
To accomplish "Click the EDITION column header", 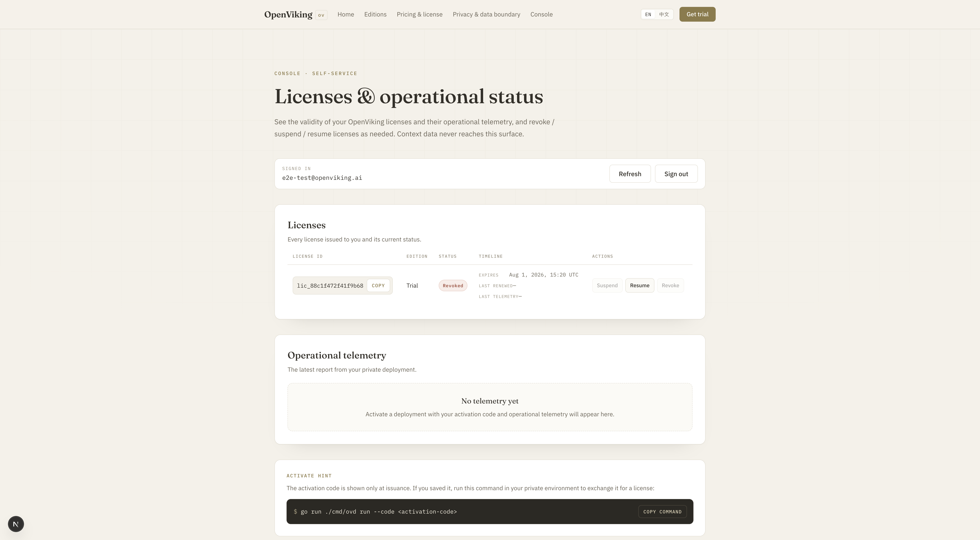I will point(416,256).
